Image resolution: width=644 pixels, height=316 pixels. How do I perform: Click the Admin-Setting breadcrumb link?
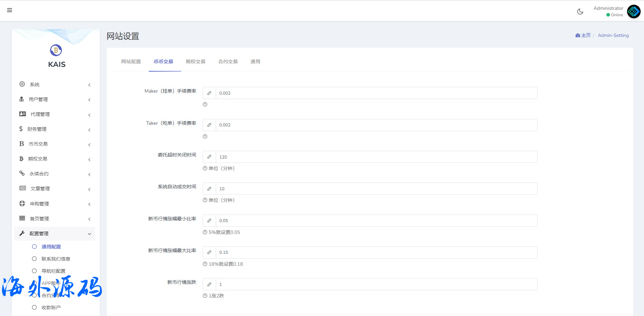pyautogui.click(x=613, y=35)
